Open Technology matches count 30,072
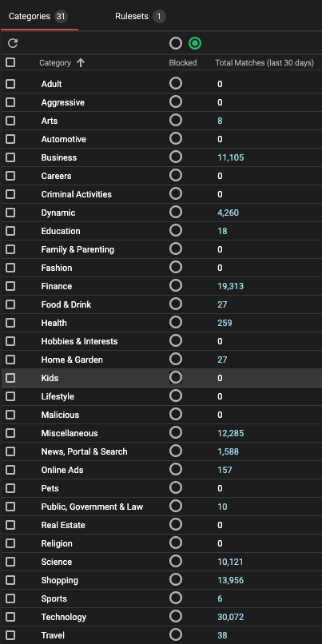Viewport: 322px width, 644px height. [x=230, y=617]
